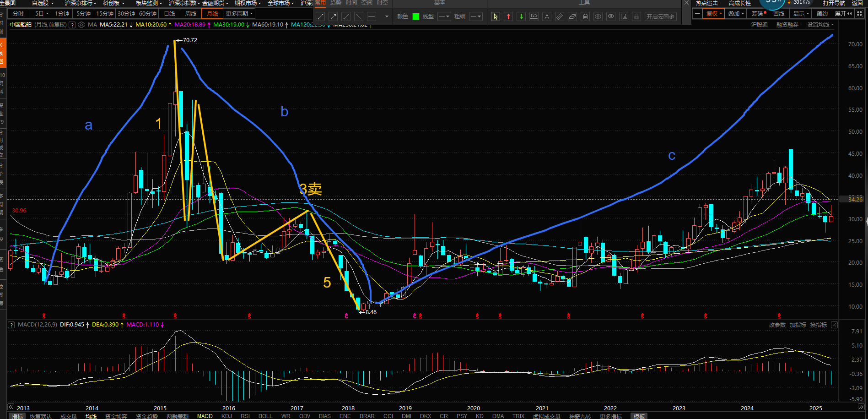Toggle drawing visibility with the eye icon
This screenshot has width=868, height=419.
(610, 16)
